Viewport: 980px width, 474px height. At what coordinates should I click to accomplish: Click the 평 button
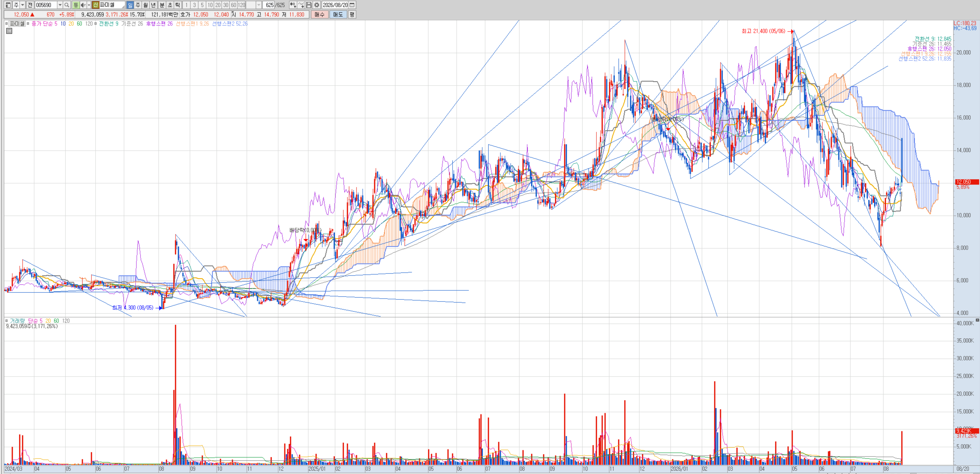tap(352, 15)
